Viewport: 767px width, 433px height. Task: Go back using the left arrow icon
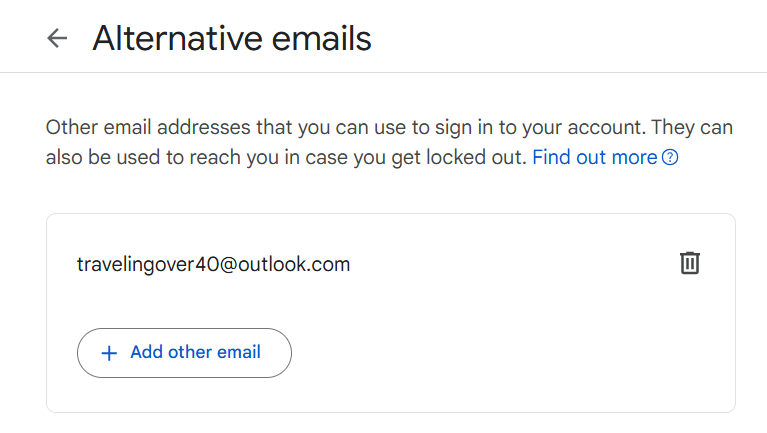57,38
